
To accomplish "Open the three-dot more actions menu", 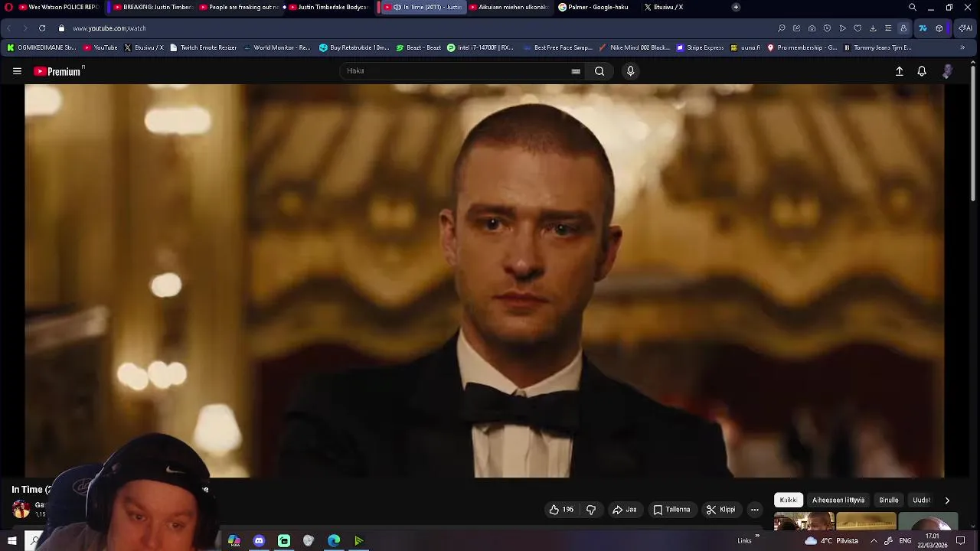I will 754,510.
